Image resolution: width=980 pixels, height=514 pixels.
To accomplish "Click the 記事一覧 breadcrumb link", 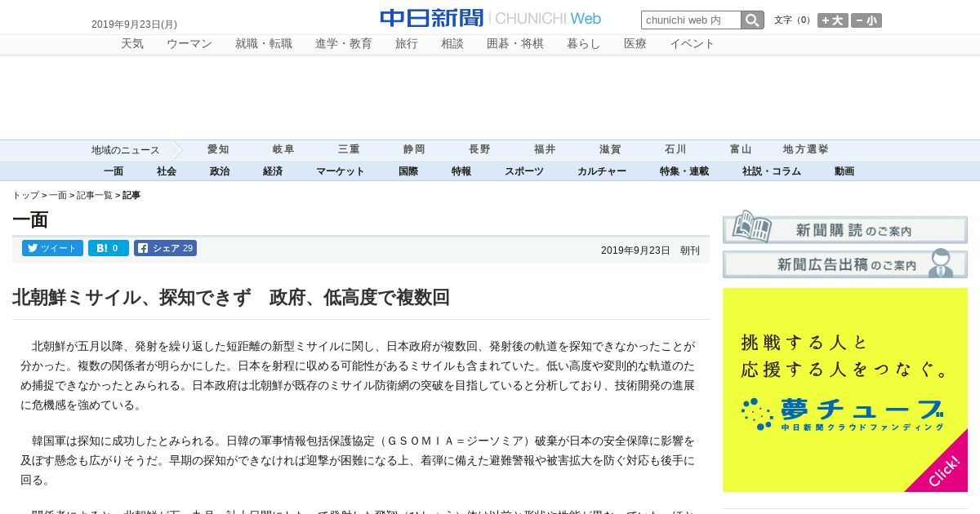I will [95, 196].
